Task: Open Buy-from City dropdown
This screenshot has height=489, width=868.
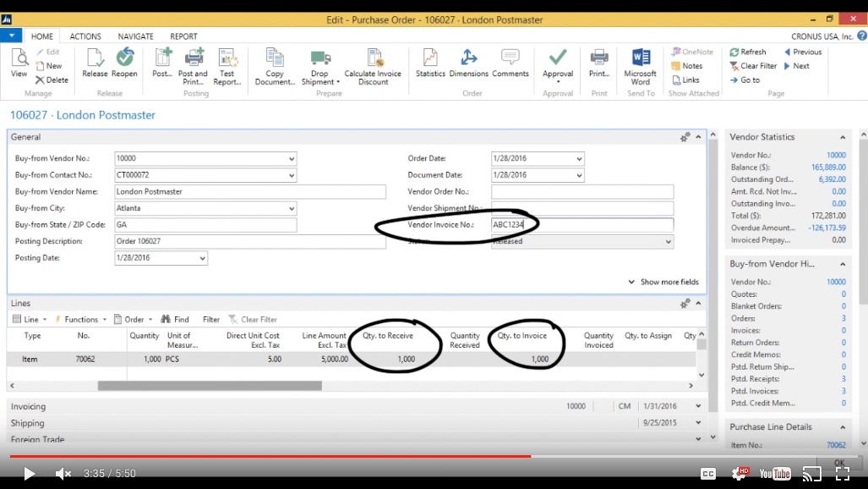Action: coord(292,208)
